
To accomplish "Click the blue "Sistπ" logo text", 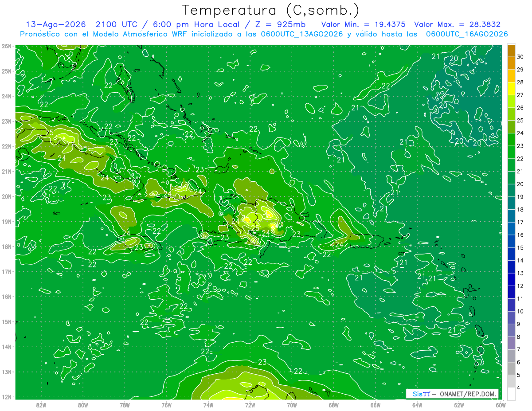I will point(421,394).
